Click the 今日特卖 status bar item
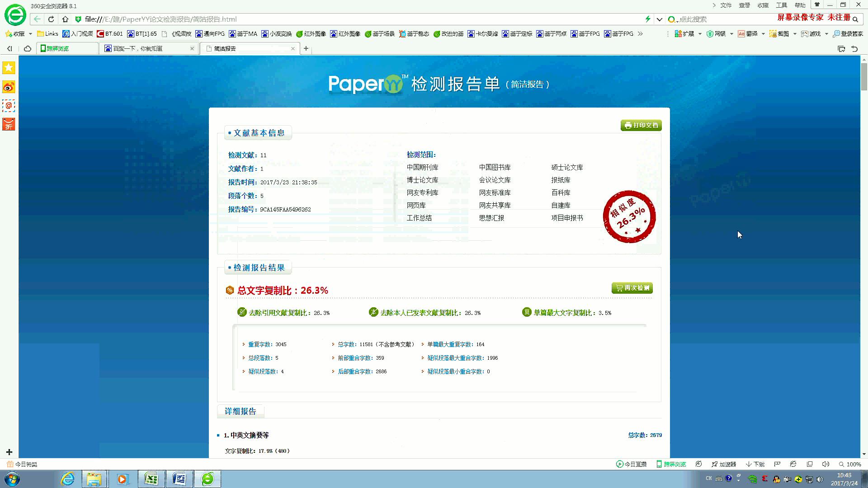This screenshot has height=488, width=868. [22, 464]
